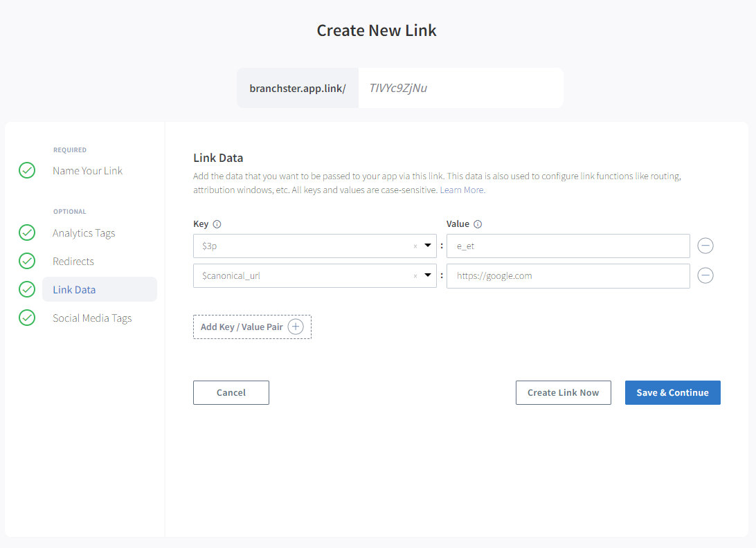Click Create Link Now

tap(563, 393)
